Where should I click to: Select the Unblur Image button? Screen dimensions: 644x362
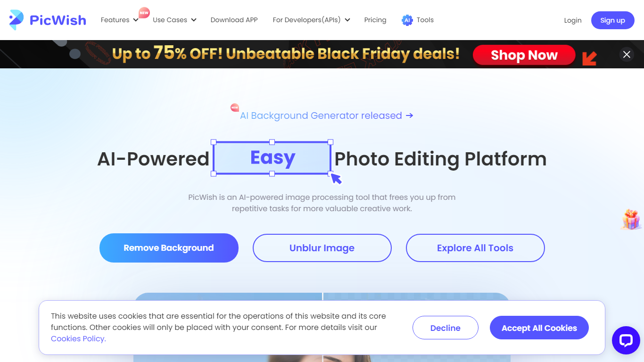(x=322, y=248)
